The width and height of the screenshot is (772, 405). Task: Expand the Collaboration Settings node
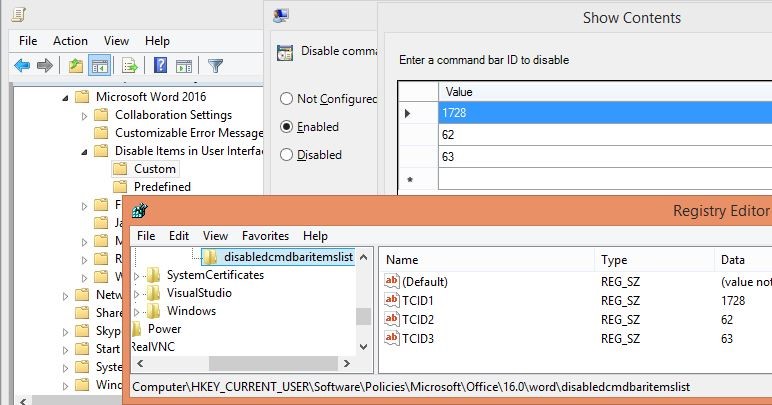[84, 116]
